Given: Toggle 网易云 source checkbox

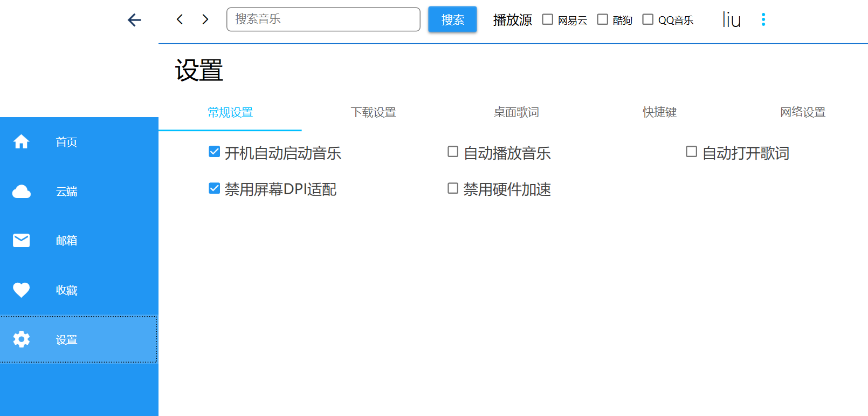Looking at the screenshot, I should (x=548, y=19).
